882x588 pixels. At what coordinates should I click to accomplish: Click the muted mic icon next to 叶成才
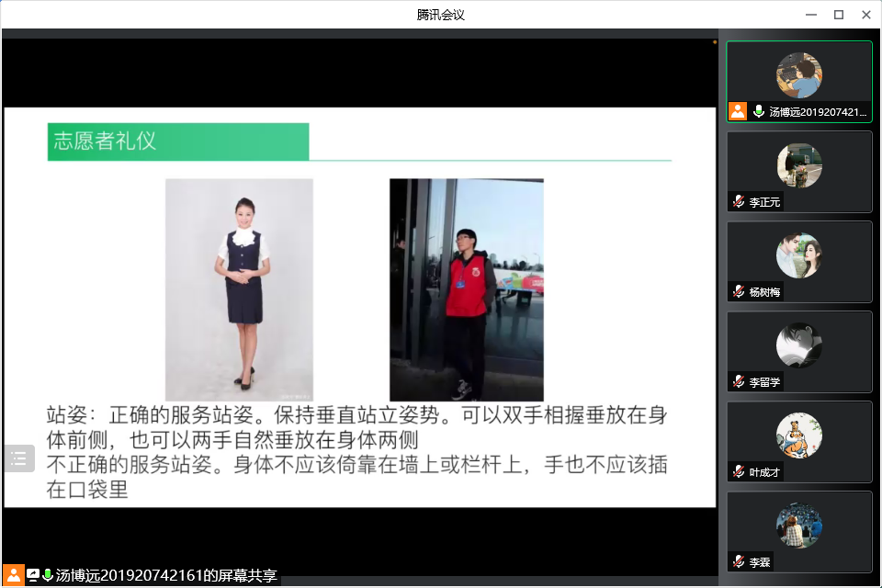point(738,471)
